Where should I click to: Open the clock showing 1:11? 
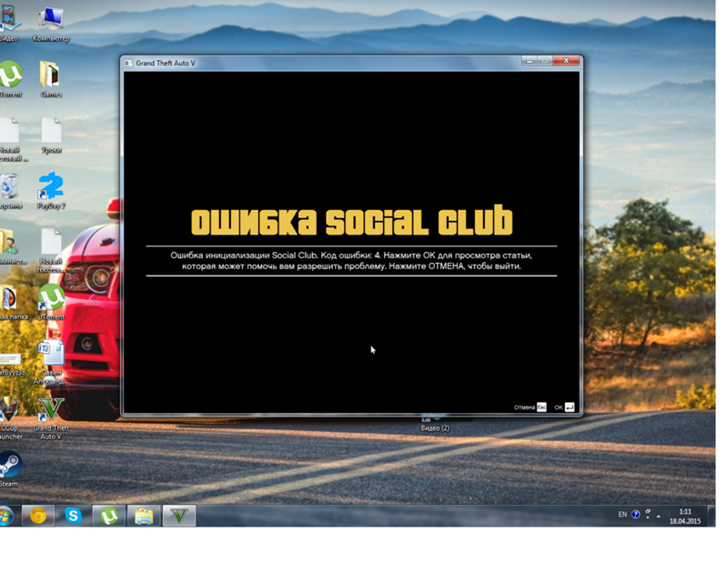click(685, 517)
